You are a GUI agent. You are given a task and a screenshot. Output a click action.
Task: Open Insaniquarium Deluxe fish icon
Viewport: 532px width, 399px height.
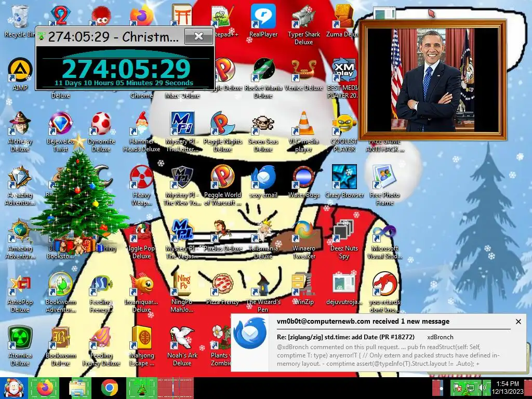(141, 292)
